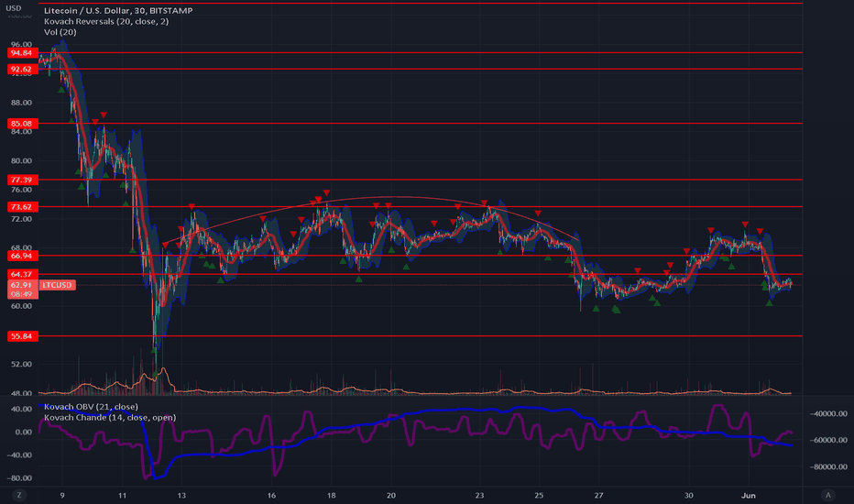Select the 73.67 red price label
The width and height of the screenshot is (854, 504).
pyautogui.click(x=22, y=207)
